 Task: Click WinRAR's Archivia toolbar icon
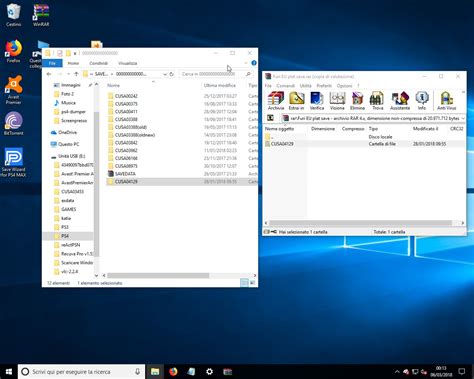coord(276,101)
